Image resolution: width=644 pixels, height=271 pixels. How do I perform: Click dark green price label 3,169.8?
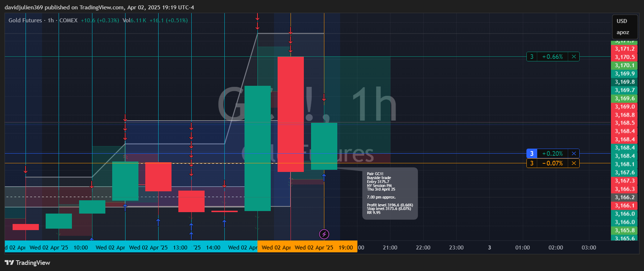click(625, 82)
